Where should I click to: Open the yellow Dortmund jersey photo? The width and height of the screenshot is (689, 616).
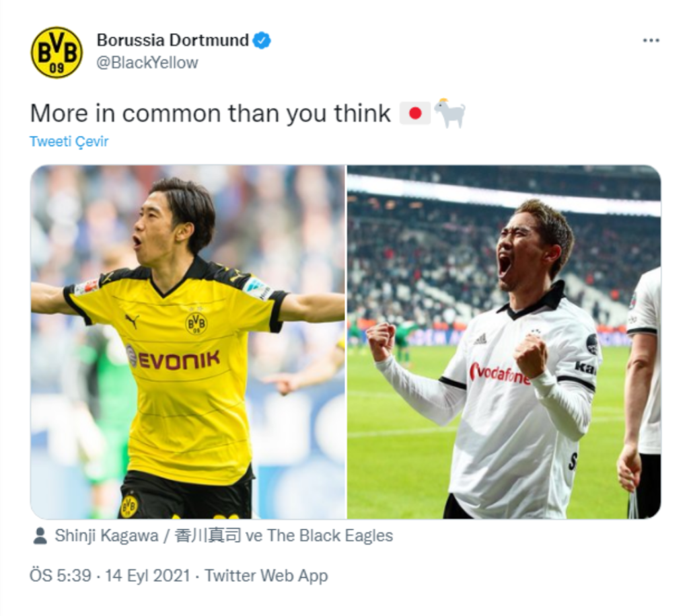click(188, 342)
